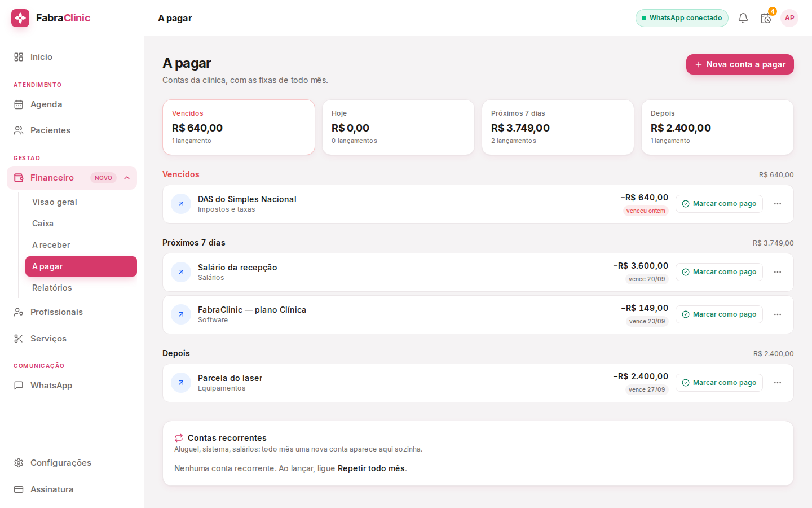Click arrow icon of DAS do Simples Nacional
The image size is (812, 508).
(x=181, y=204)
